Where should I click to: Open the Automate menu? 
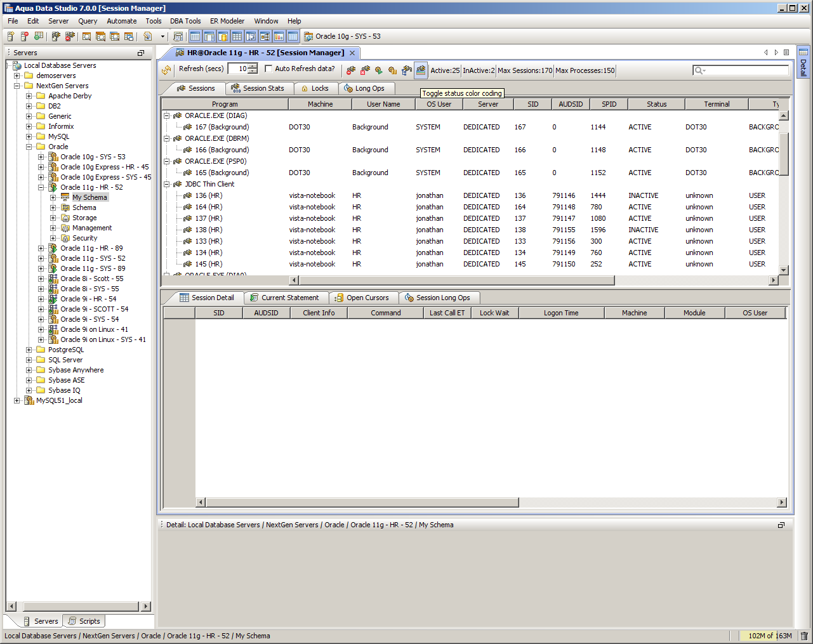pos(122,21)
